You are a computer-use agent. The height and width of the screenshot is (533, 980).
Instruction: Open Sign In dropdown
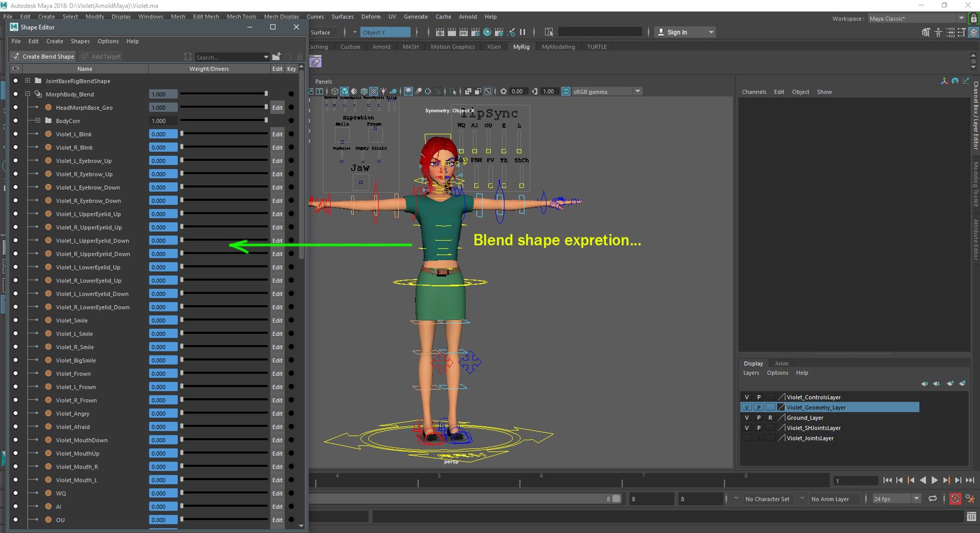click(x=711, y=32)
